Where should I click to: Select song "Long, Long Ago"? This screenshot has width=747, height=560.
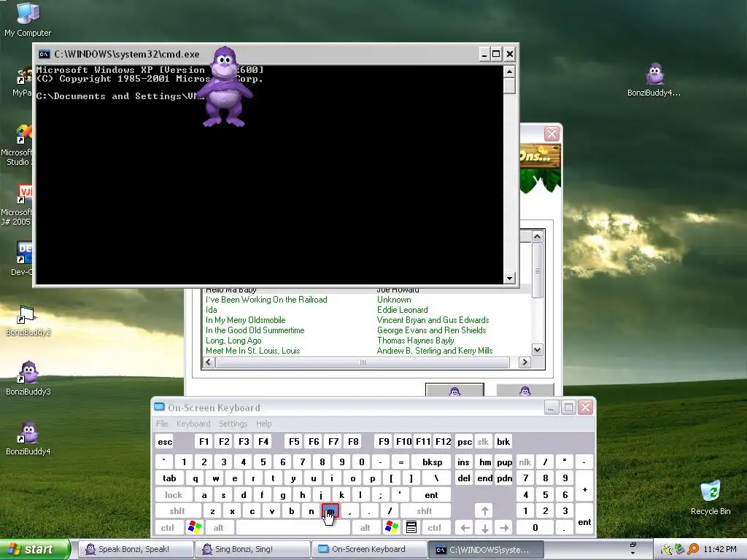pos(233,341)
